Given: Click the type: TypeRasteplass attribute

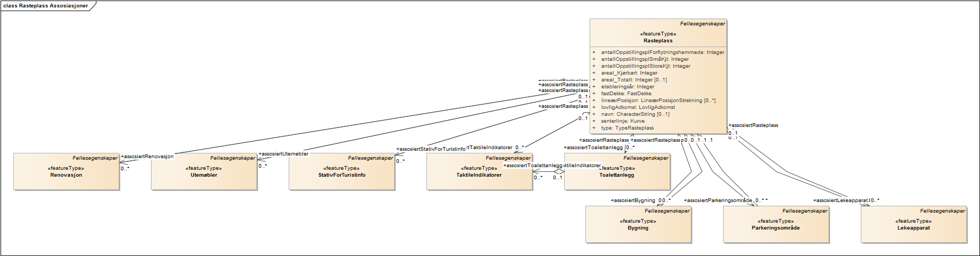Looking at the screenshot, I should [x=627, y=128].
